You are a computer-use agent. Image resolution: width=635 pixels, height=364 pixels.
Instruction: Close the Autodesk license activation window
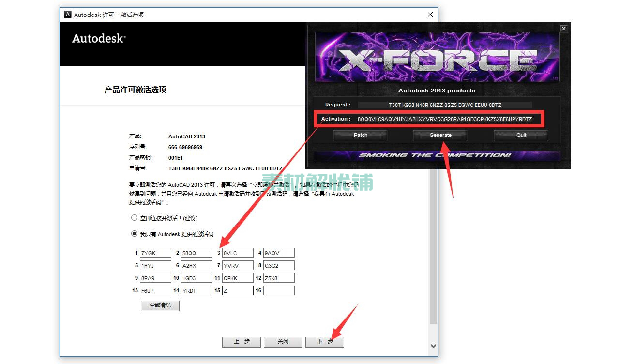430,15
